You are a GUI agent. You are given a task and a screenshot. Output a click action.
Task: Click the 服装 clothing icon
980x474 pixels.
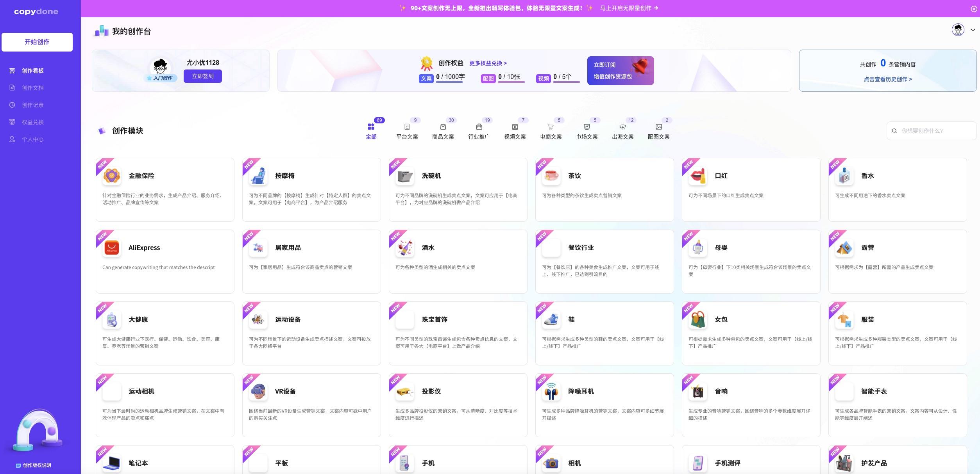coord(844,320)
